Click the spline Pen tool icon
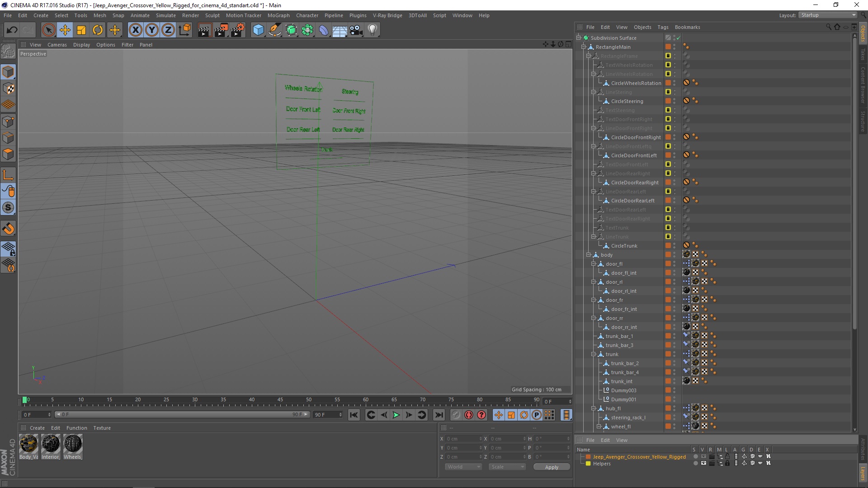 click(274, 30)
